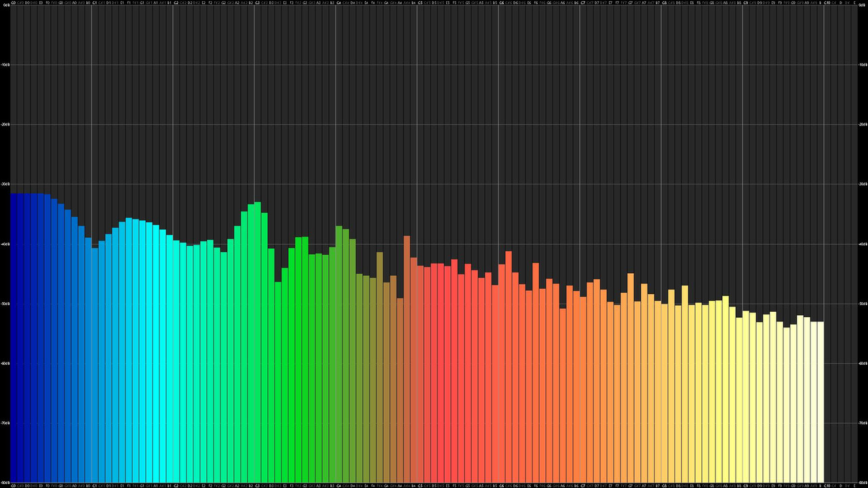Click the empty C10 column right of last bar
Viewport: 868px width, 488px height.
tap(827, 244)
